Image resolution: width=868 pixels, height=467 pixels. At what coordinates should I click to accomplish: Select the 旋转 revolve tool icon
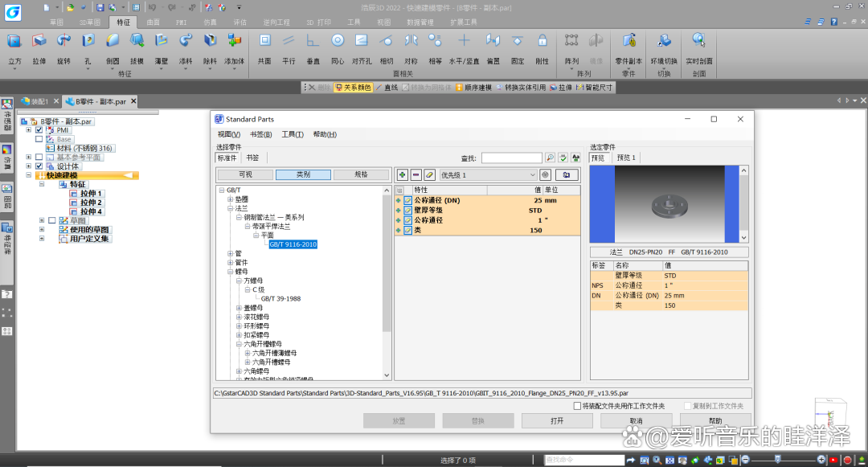pyautogui.click(x=63, y=41)
